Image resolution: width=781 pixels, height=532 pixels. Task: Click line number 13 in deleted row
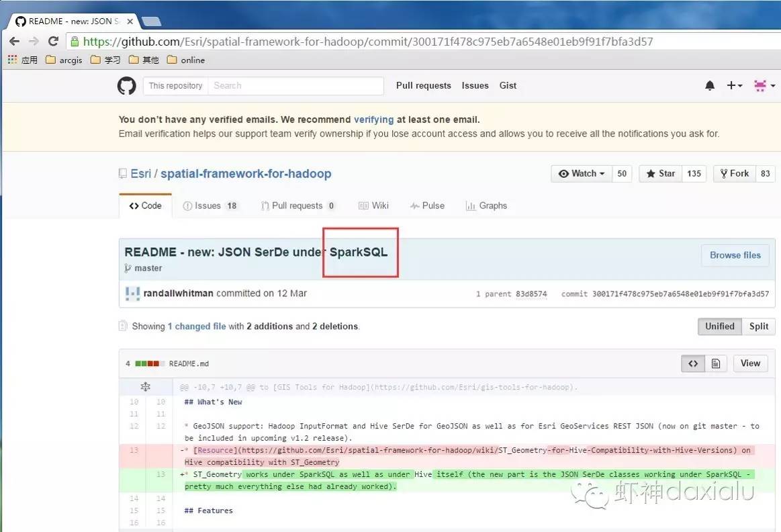tap(134, 450)
